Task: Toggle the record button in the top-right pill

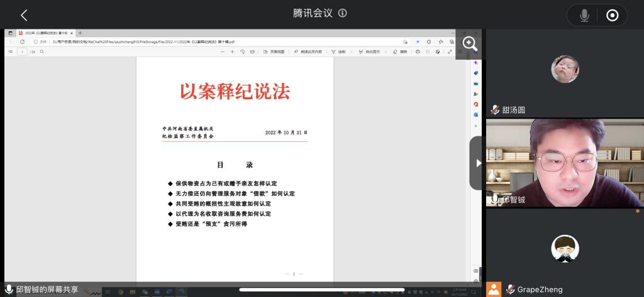Action: [x=612, y=16]
